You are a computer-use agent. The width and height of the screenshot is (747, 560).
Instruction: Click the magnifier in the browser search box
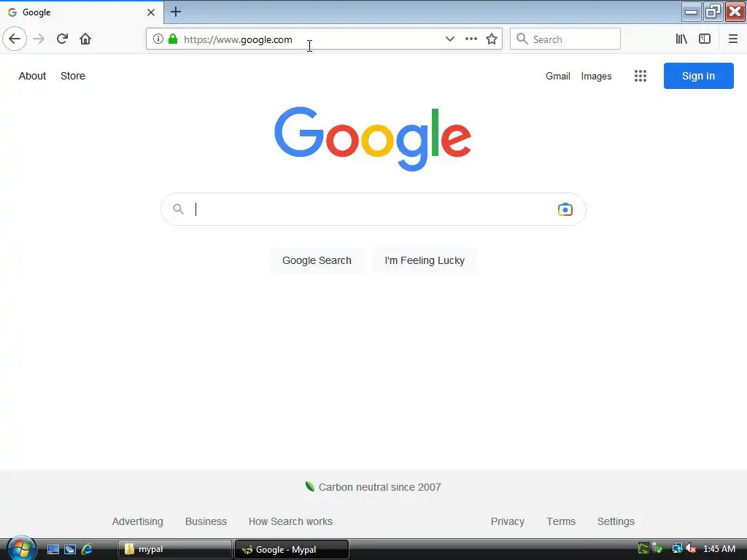pyautogui.click(x=522, y=39)
